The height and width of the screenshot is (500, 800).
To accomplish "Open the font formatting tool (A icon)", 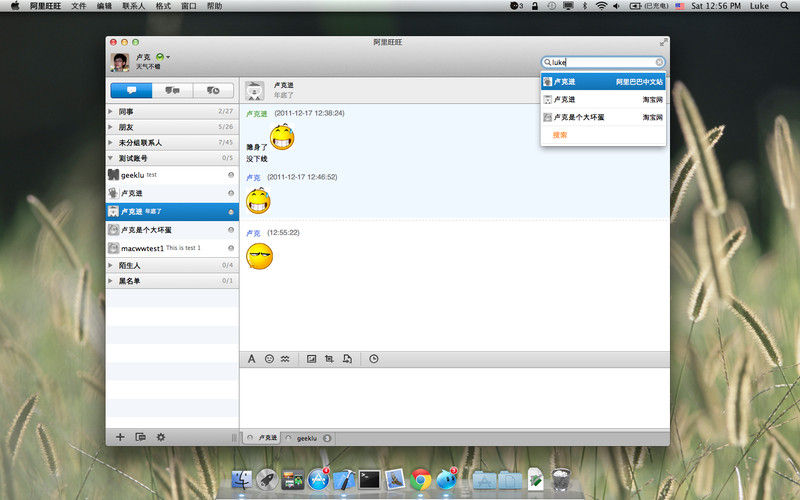I will [x=252, y=359].
